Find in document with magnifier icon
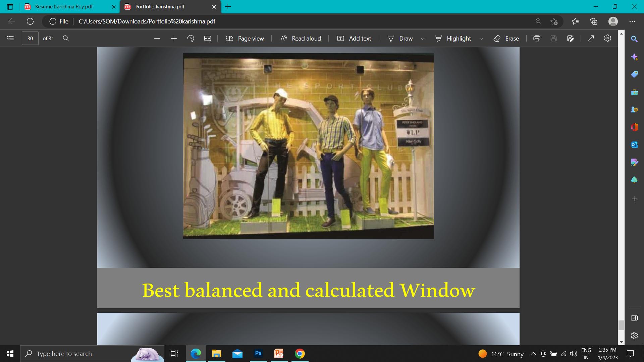Screen dimensions: 644x362 [x=66, y=39]
